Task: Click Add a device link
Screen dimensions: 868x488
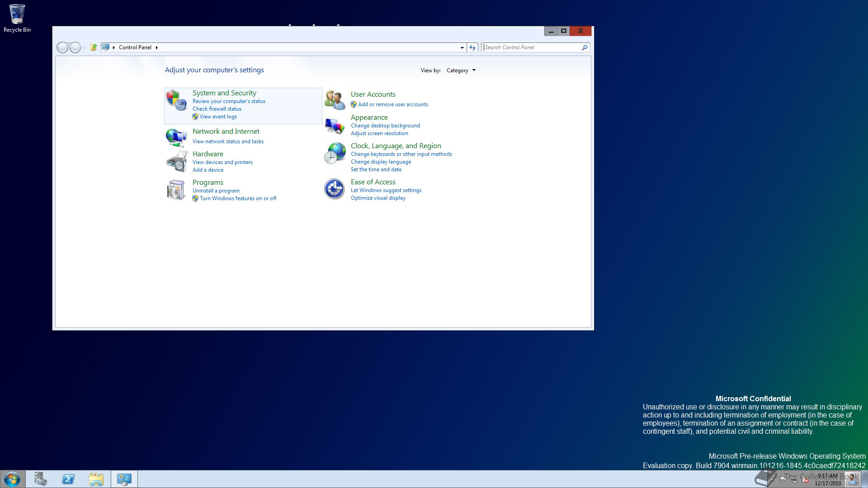Action: (x=208, y=170)
